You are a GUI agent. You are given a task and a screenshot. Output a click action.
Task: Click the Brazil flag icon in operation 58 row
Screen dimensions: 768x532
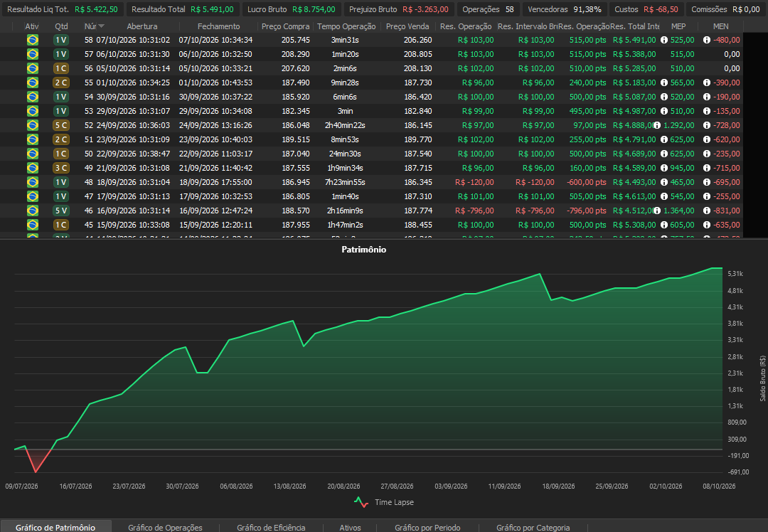pyautogui.click(x=32, y=40)
